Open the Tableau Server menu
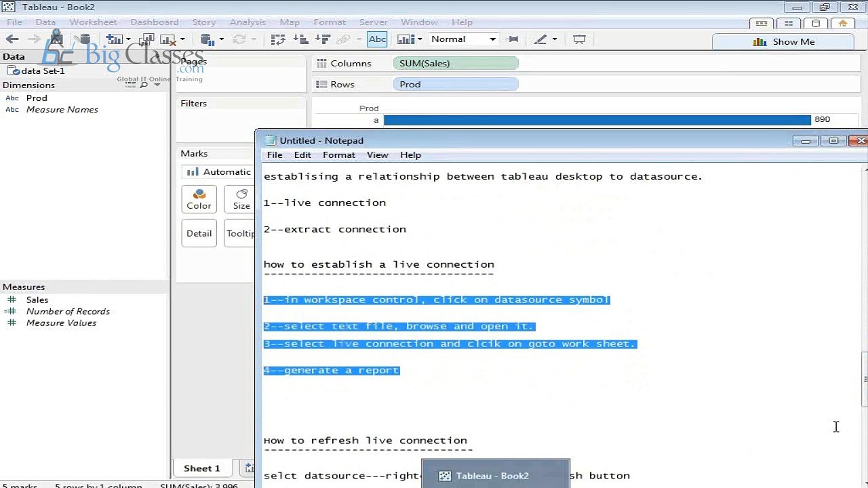 pos(373,22)
